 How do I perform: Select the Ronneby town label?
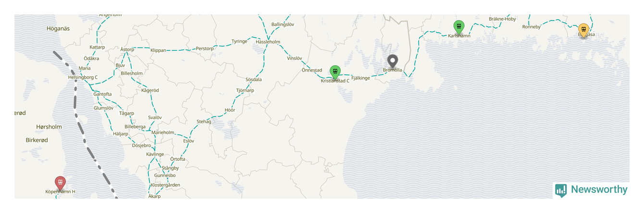coord(532,27)
